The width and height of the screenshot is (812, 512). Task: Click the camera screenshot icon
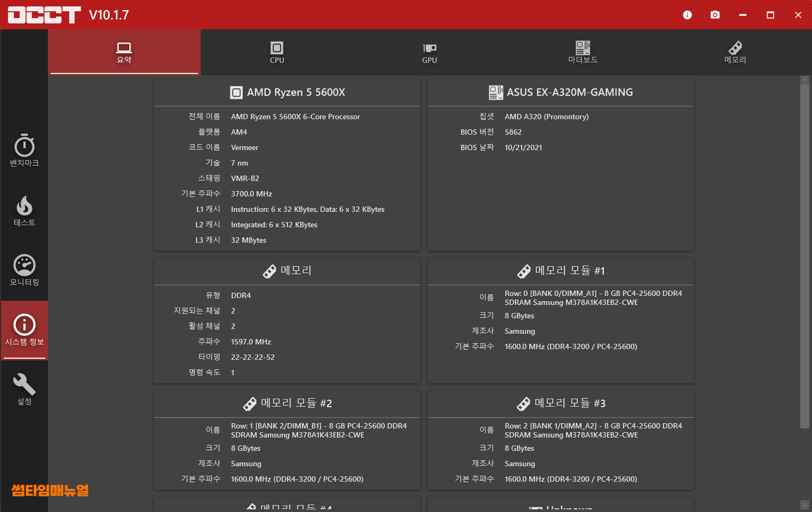pos(715,15)
